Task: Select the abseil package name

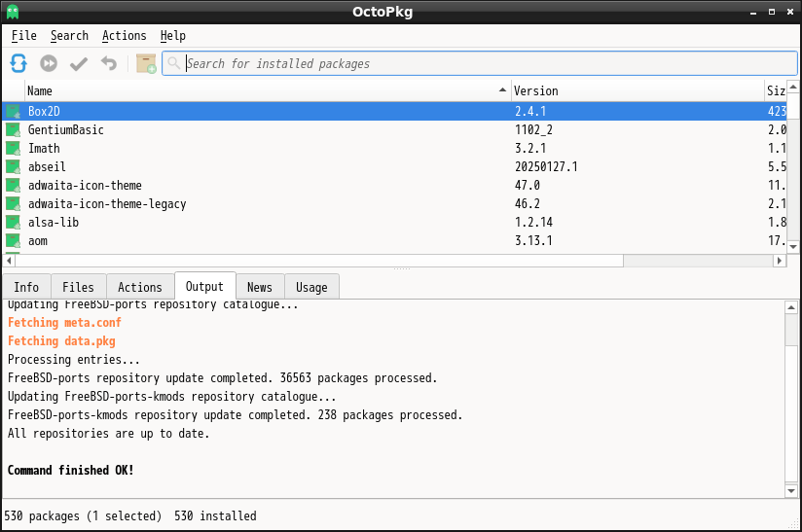Action: point(47,166)
